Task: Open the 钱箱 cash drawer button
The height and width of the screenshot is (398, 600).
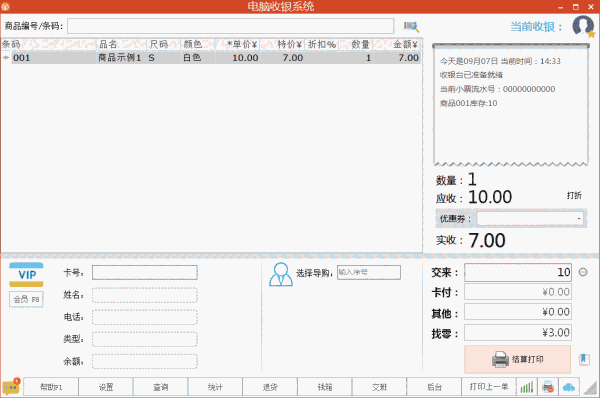Action: pyautogui.click(x=324, y=387)
